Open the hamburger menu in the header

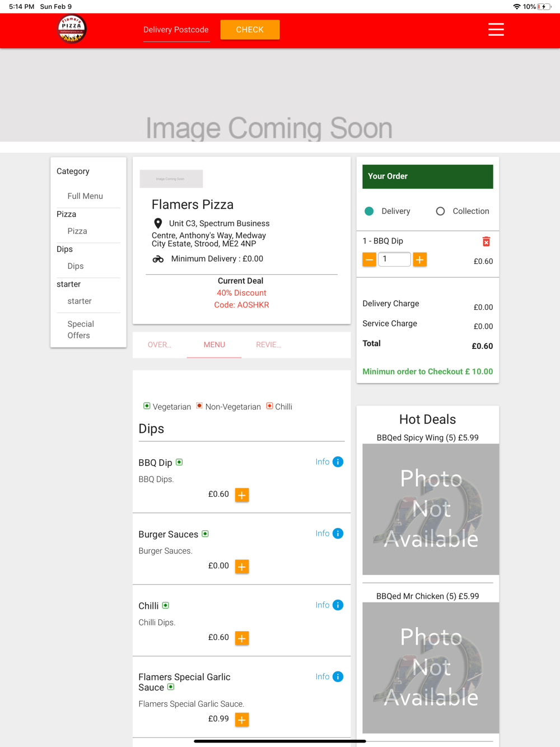(496, 29)
